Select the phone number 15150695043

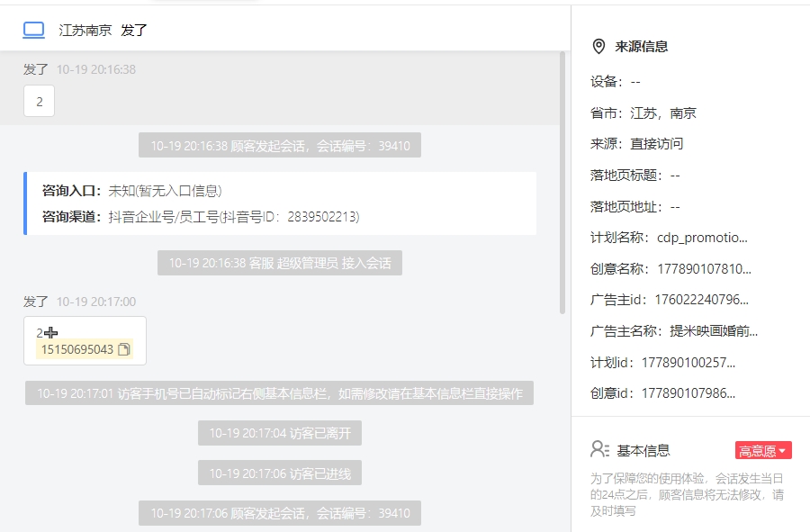[77, 349]
